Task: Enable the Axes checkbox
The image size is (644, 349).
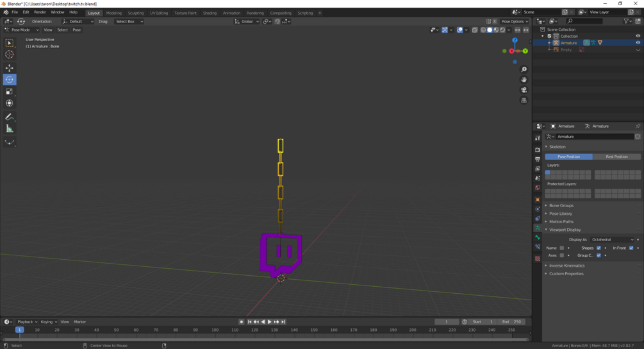Action: [x=562, y=255]
